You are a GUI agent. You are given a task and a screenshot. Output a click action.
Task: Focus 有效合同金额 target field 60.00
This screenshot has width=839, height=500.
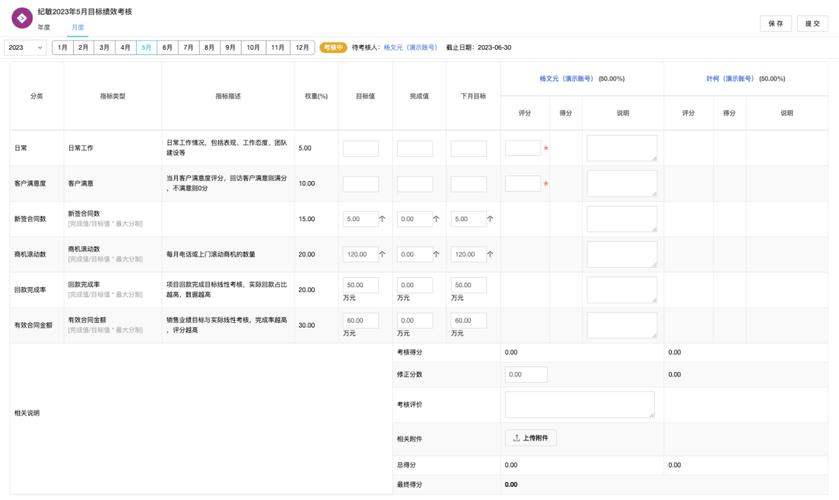pos(361,320)
